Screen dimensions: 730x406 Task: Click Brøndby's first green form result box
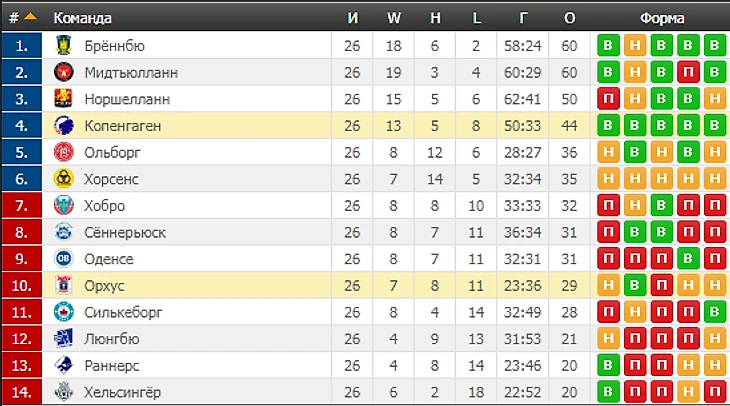[x=607, y=46]
